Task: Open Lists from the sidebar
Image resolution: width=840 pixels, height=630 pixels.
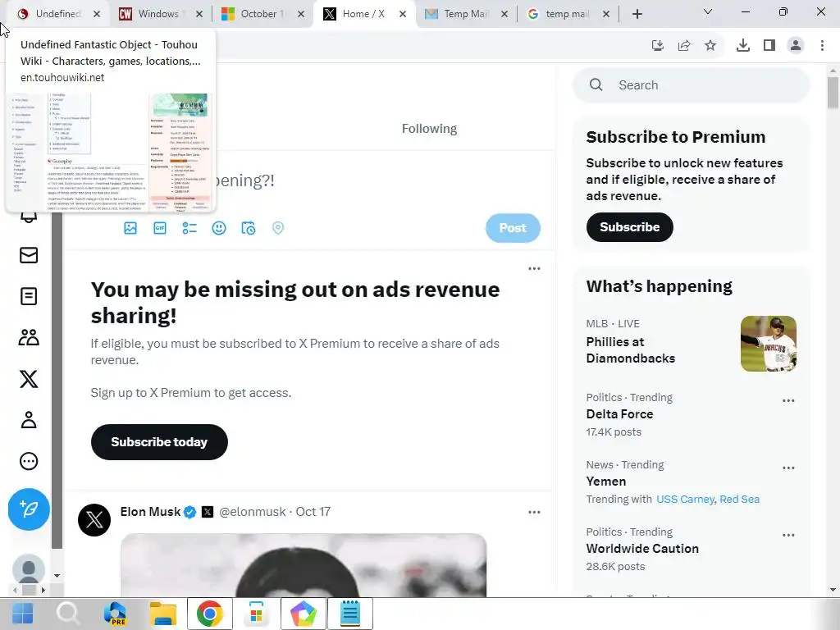Action: (x=29, y=296)
